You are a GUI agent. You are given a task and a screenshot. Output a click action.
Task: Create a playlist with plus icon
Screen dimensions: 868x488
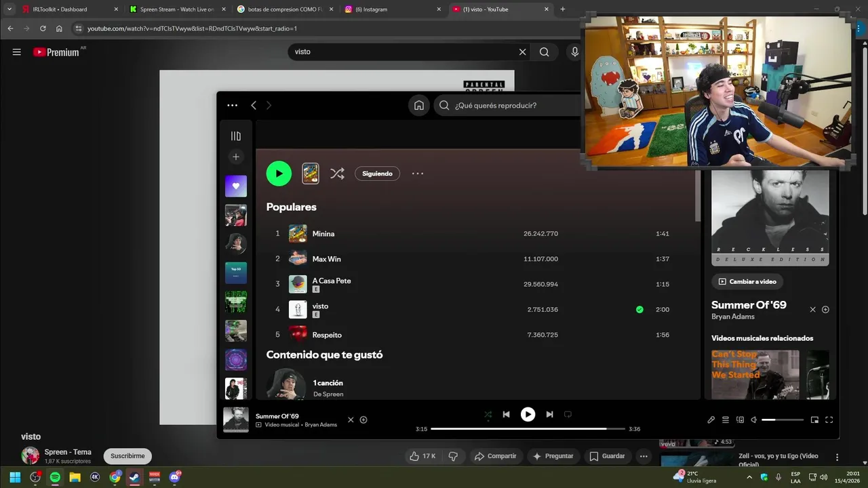coord(236,157)
